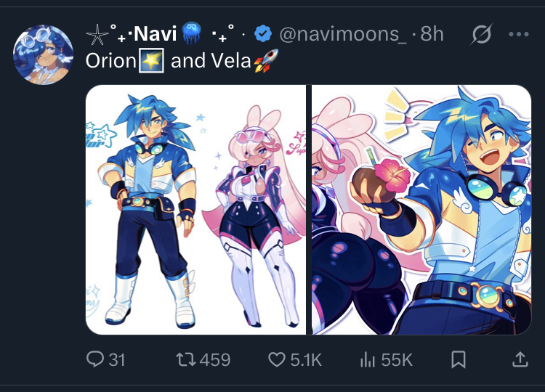545x392 pixels.
Task: Click the 55K views count
Action: pos(397,360)
